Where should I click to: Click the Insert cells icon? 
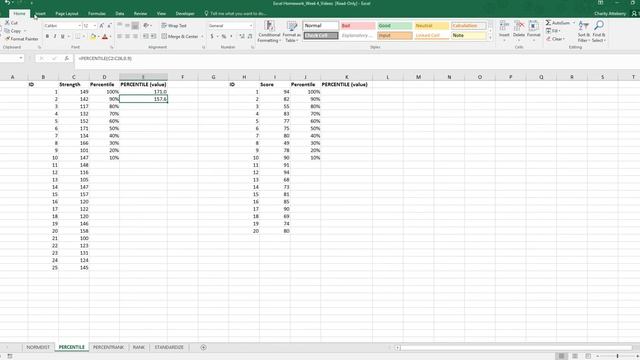tap(504, 27)
